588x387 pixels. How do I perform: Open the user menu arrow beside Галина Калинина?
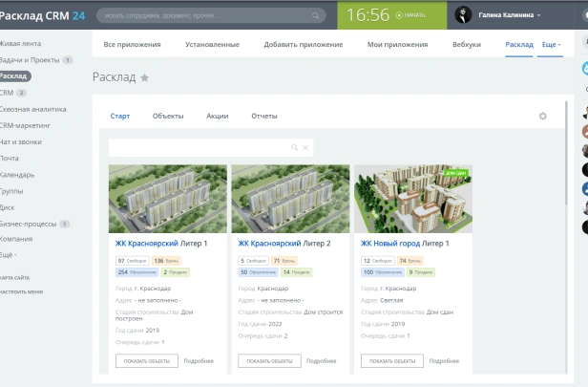tap(539, 16)
